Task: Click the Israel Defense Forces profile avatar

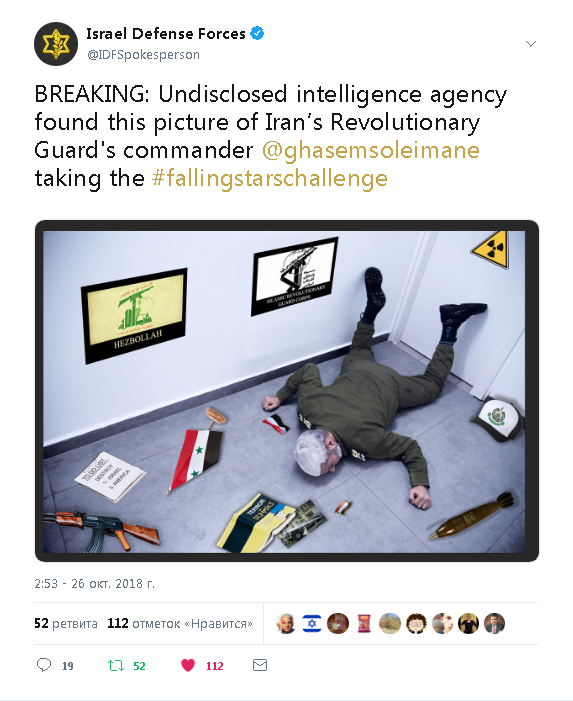Action: click(x=56, y=44)
